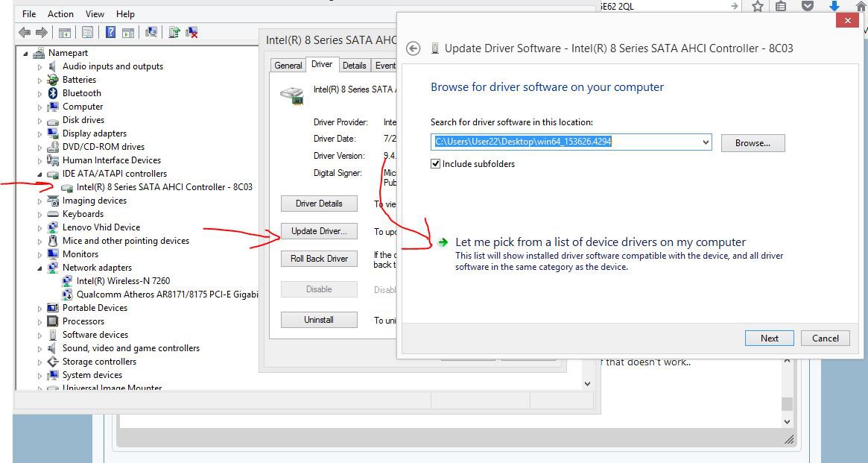Click the back arrow in Update Driver Software wizard
The image size is (868, 463).
click(413, 48)
